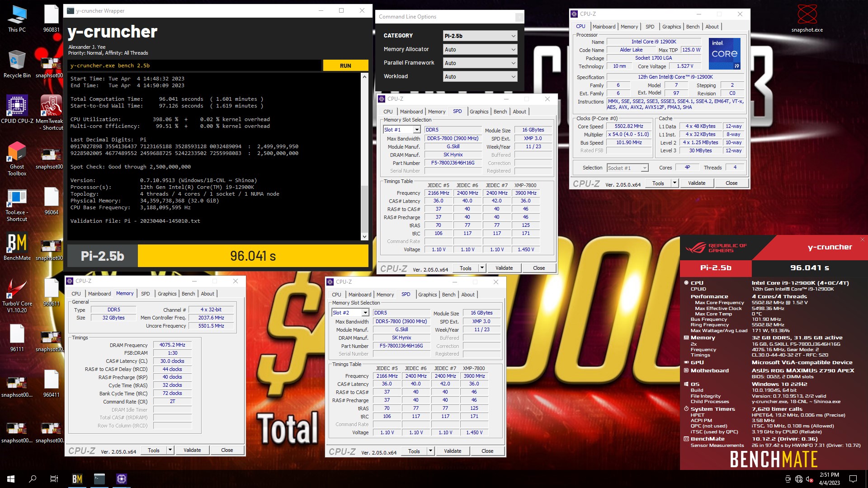Click Validate in Memory CPU-Z window
The height and width of the screenshot is (488, 868).
click(x=192, y=450)
